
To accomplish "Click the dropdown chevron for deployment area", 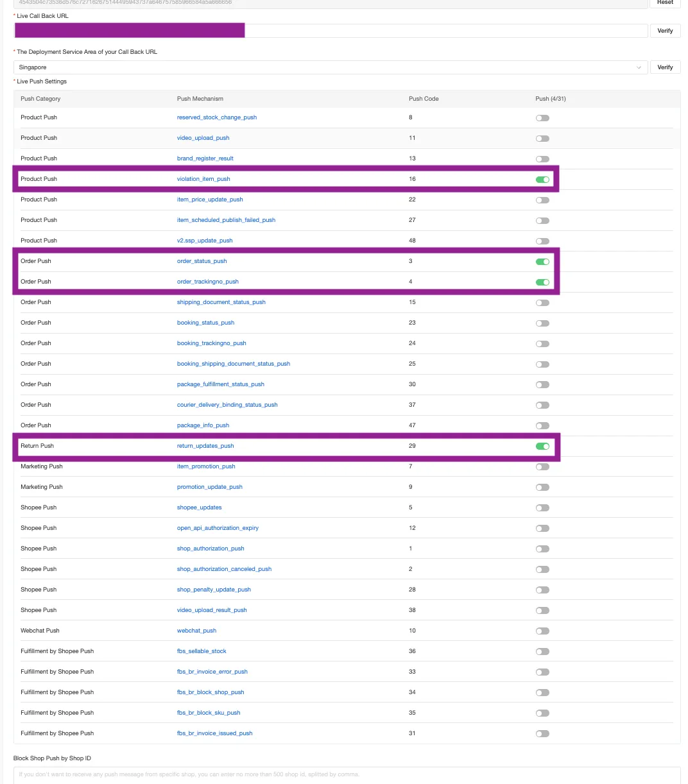I will click(x=639, y=67).
